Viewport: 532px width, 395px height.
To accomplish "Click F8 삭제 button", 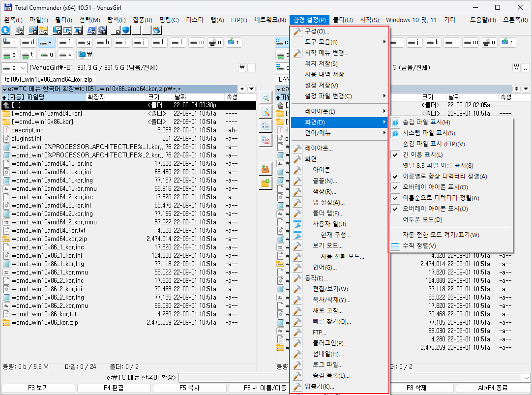I will [x=416, y=388].
